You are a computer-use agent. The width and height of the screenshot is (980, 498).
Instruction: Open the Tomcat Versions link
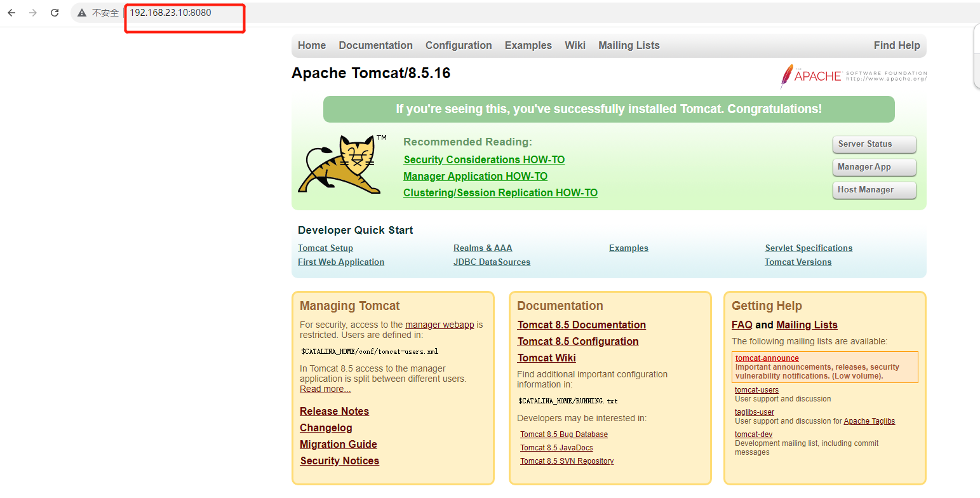coord(798,262)
